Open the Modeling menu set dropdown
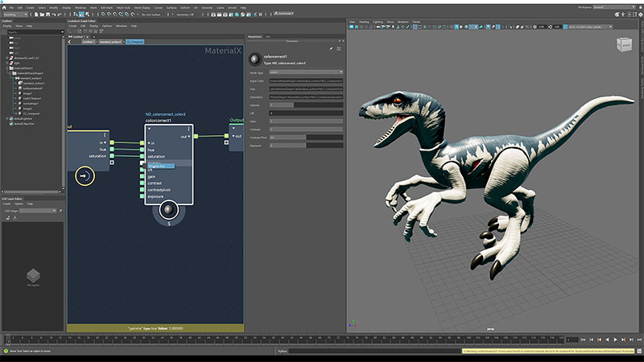The image size is (644, 362). coord(15,14)
